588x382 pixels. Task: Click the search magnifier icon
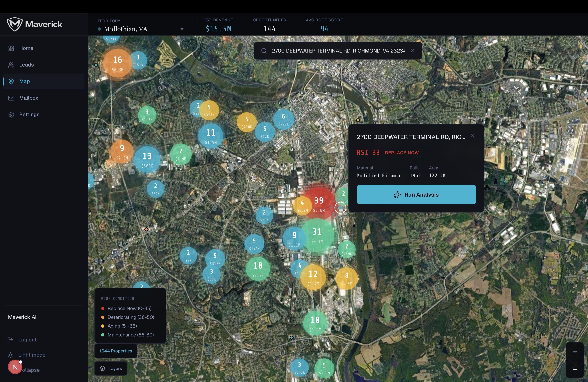[264, 51]
